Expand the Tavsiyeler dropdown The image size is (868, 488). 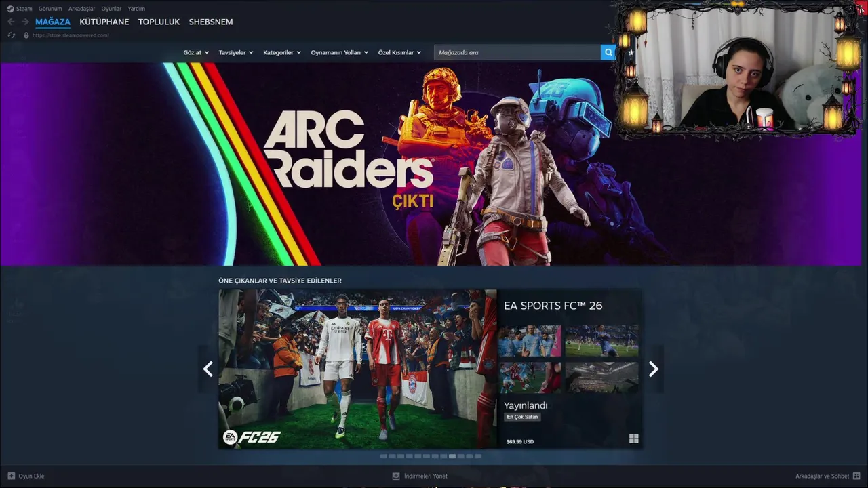coord(236,52)
